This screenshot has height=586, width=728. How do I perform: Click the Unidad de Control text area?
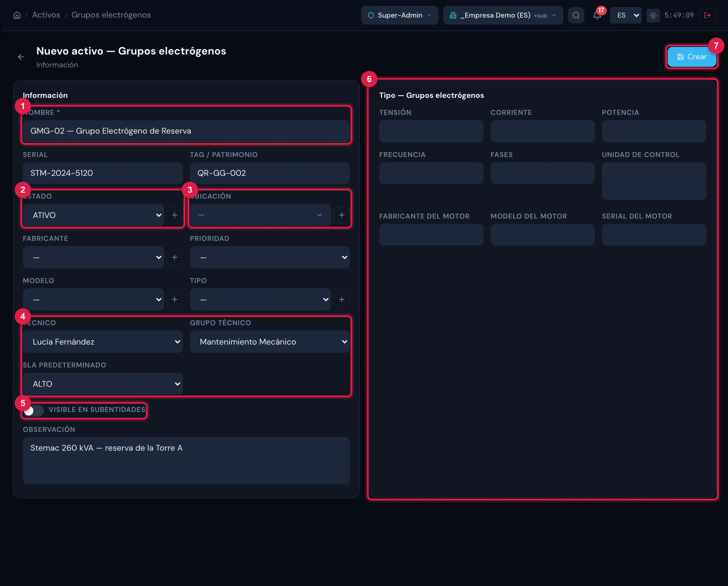click(x=654, y=181)
